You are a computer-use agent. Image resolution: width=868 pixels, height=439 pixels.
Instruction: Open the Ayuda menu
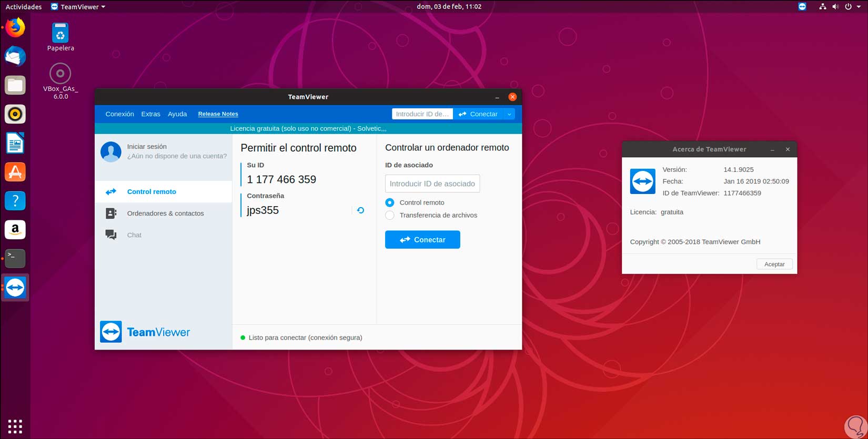click(x=177, y=114)
